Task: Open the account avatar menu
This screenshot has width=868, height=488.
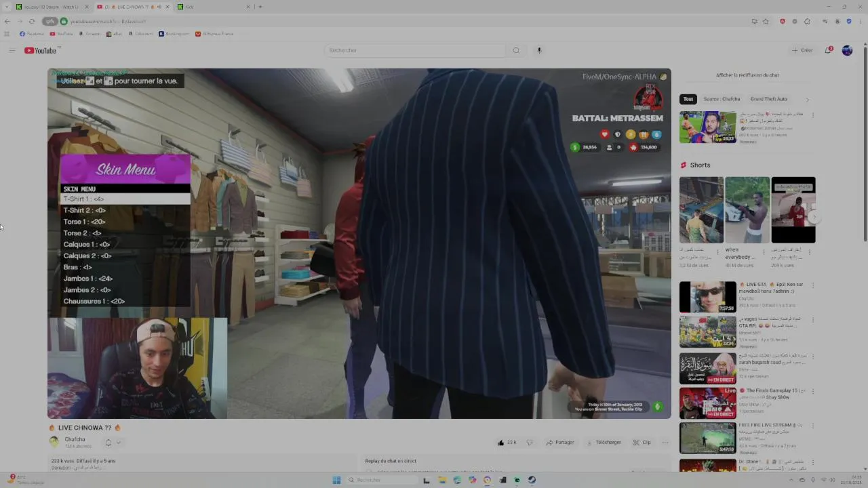Action: click(847, 50)
